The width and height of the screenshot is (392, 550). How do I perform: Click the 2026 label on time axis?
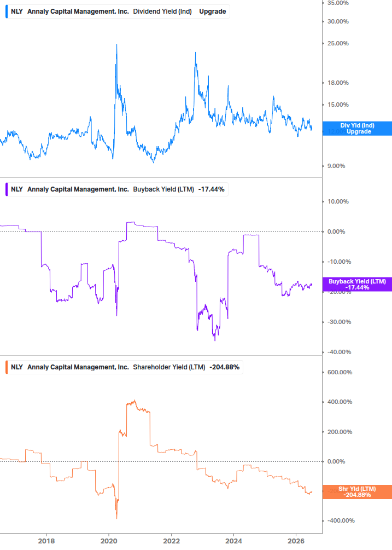(x=296, y=541)
